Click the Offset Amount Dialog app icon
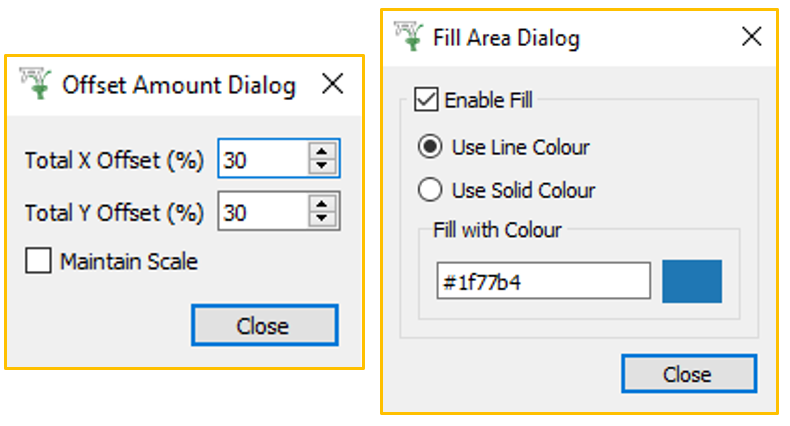The width and height of the screenshot is (790, 426). point(38,85)
